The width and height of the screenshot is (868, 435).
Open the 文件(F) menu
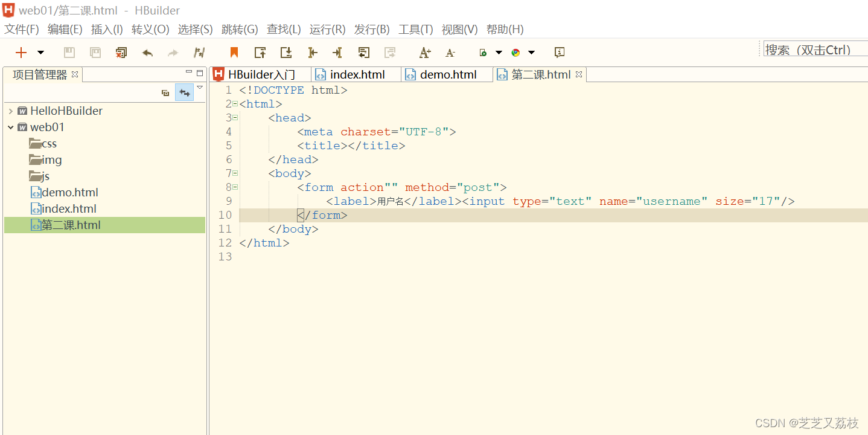(x=22, y=29)
